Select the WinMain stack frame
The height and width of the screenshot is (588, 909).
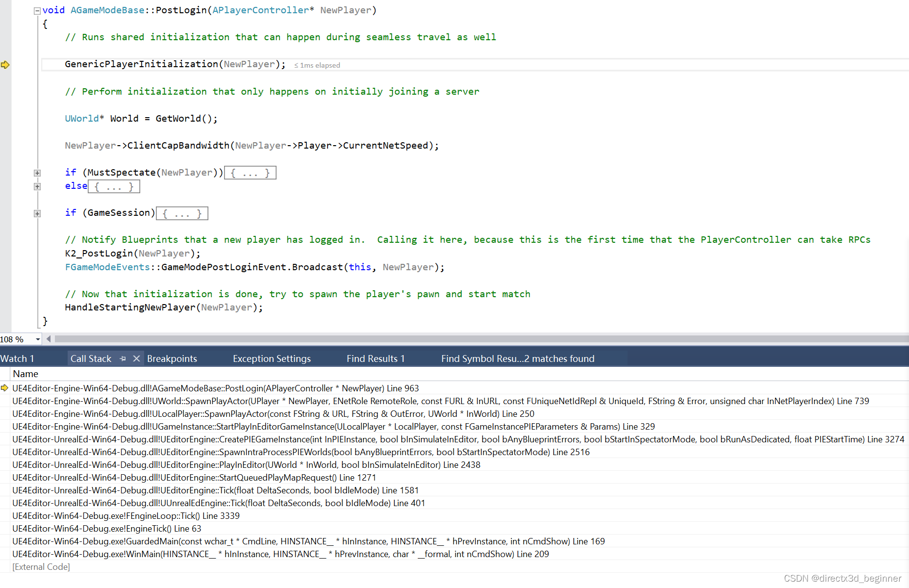coord(280,554)
